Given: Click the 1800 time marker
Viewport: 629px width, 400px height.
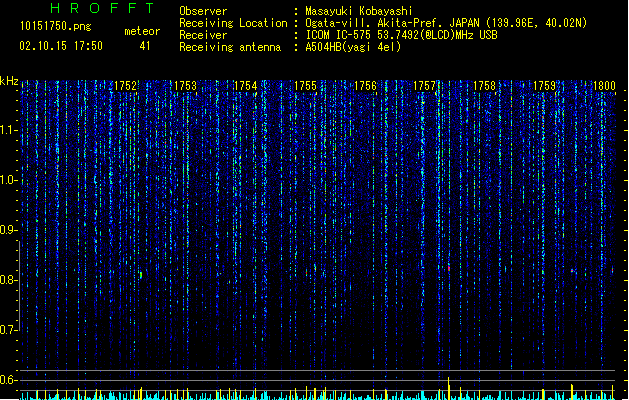Looking at the screenshot, I should tap(604, 86).
